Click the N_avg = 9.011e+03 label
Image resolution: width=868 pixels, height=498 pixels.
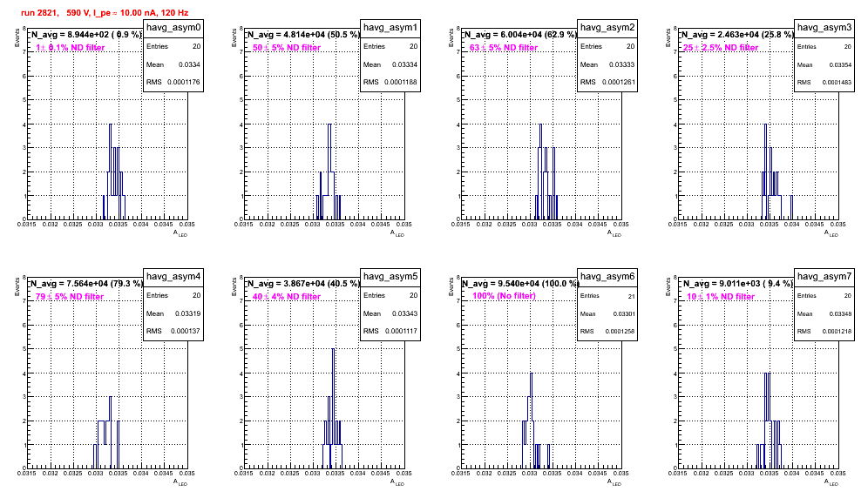coord(736,284)
